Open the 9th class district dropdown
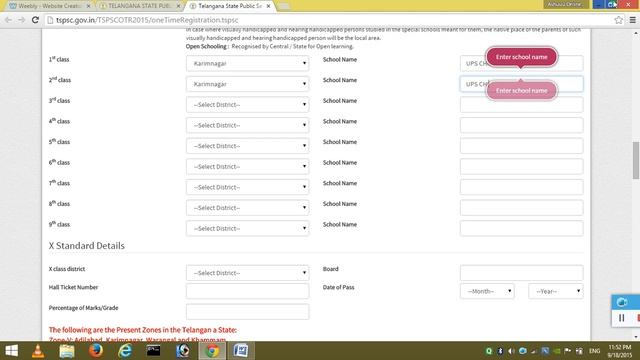Viewport: 640px width, 360px height. 247,228
